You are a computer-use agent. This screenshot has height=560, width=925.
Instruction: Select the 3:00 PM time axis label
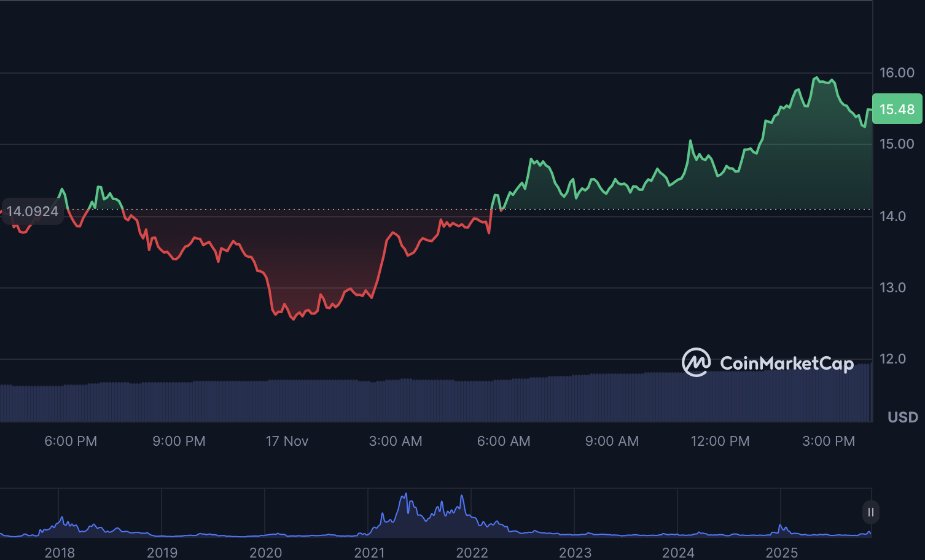pos(828,441)
